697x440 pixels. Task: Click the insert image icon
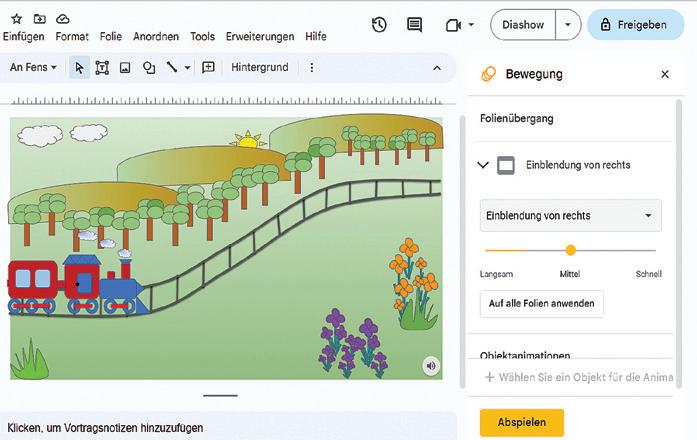[125, 67]
